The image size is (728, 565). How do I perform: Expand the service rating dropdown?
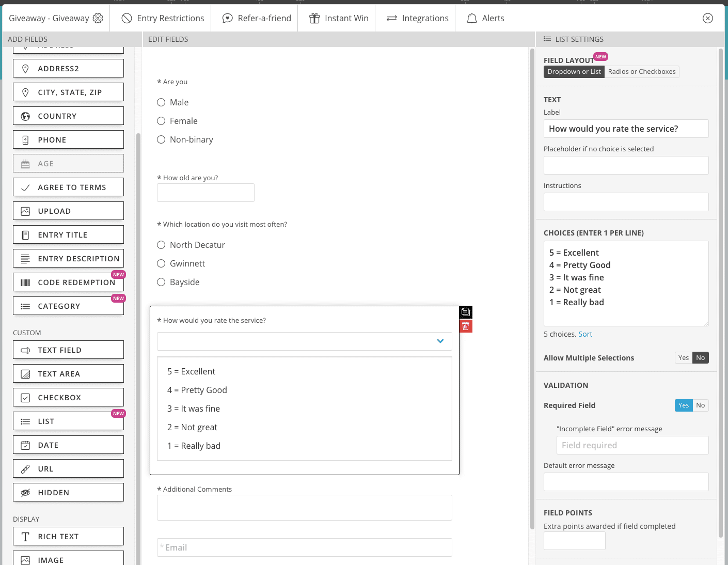coord(304,341)
